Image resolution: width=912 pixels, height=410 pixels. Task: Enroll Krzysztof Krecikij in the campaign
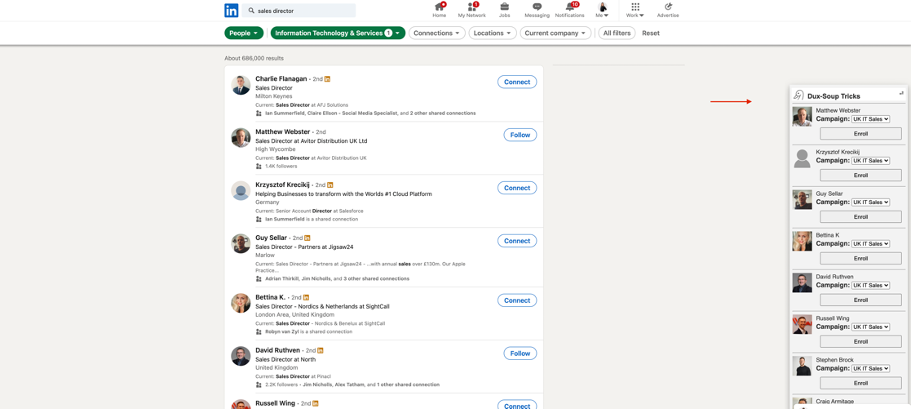point(861,175)
